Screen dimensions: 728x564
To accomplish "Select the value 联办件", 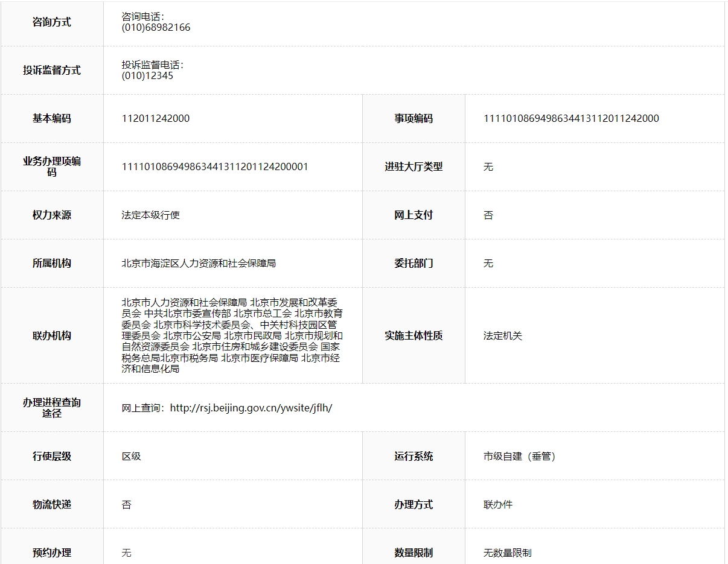I will pyautogui.click(x=498, y=505).
